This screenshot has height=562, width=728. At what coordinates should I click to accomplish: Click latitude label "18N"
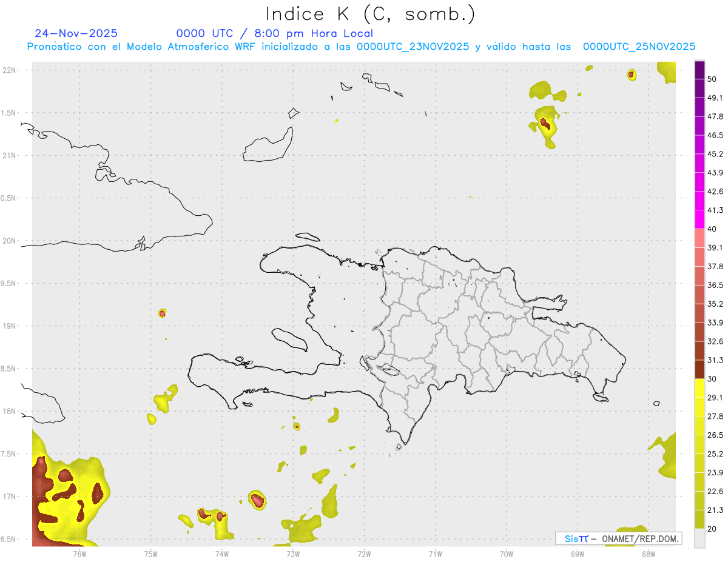tap(10, 411)
